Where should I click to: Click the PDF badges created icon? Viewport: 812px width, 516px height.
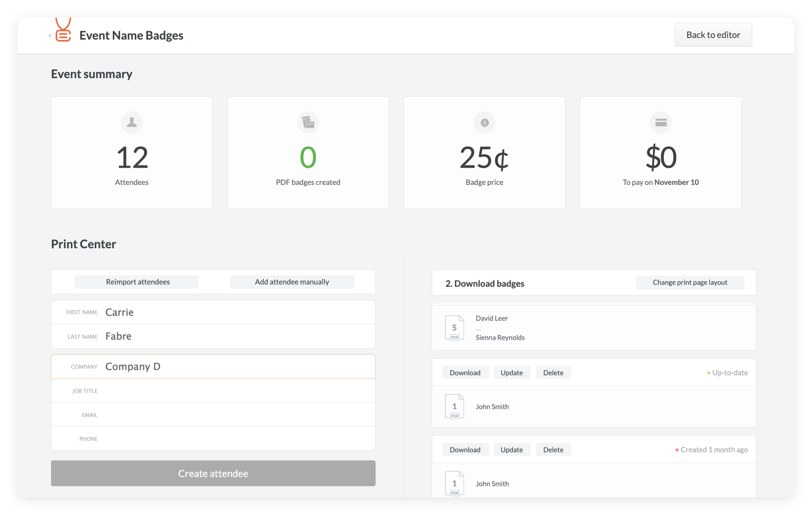coord(308,122)
